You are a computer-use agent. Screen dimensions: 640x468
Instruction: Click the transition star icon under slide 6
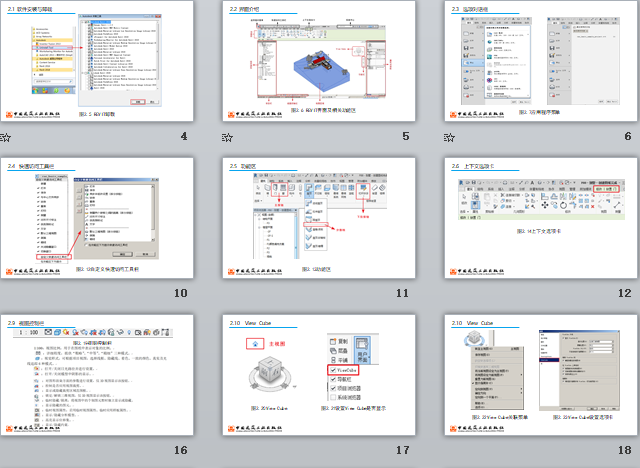point(450,137)
